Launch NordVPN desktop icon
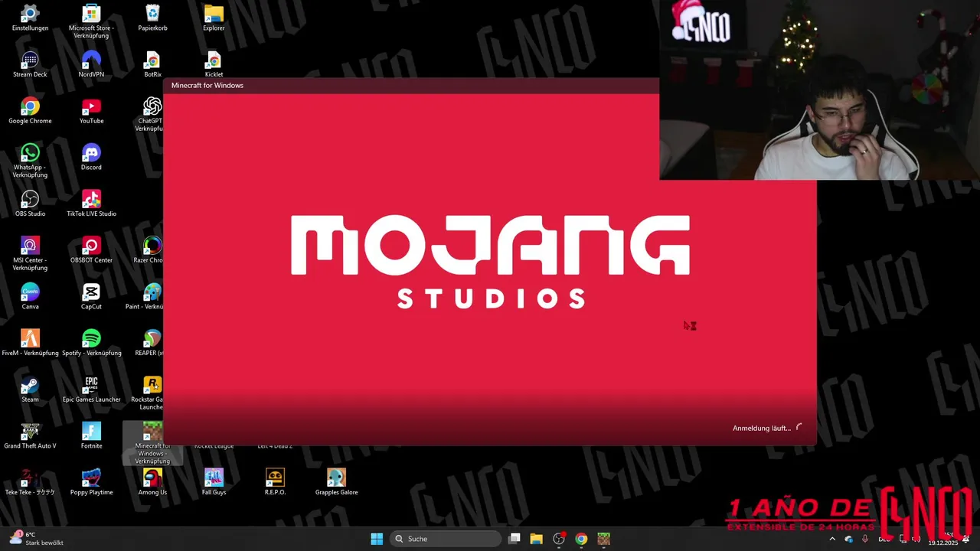 tap(91, 64)
